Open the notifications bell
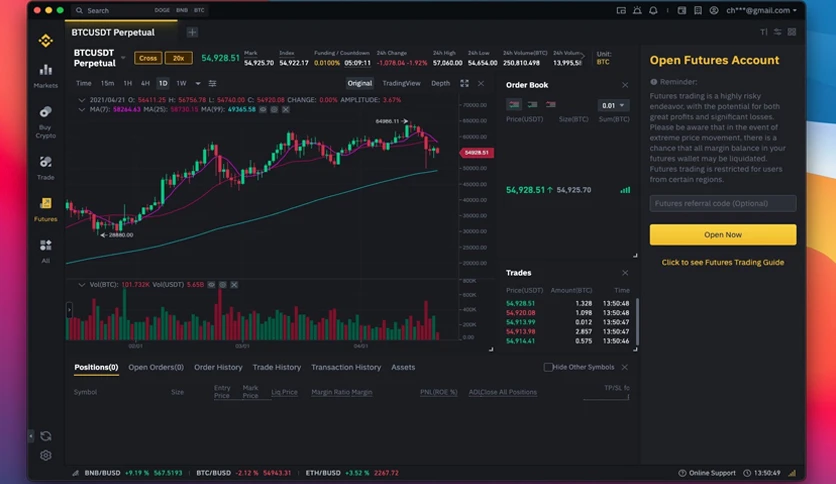 (653, 10)
